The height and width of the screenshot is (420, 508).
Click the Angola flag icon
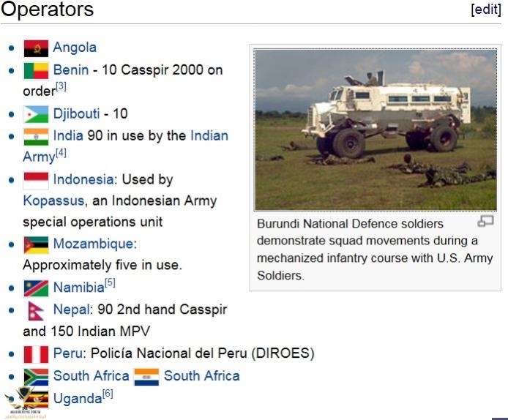point(36,48)
